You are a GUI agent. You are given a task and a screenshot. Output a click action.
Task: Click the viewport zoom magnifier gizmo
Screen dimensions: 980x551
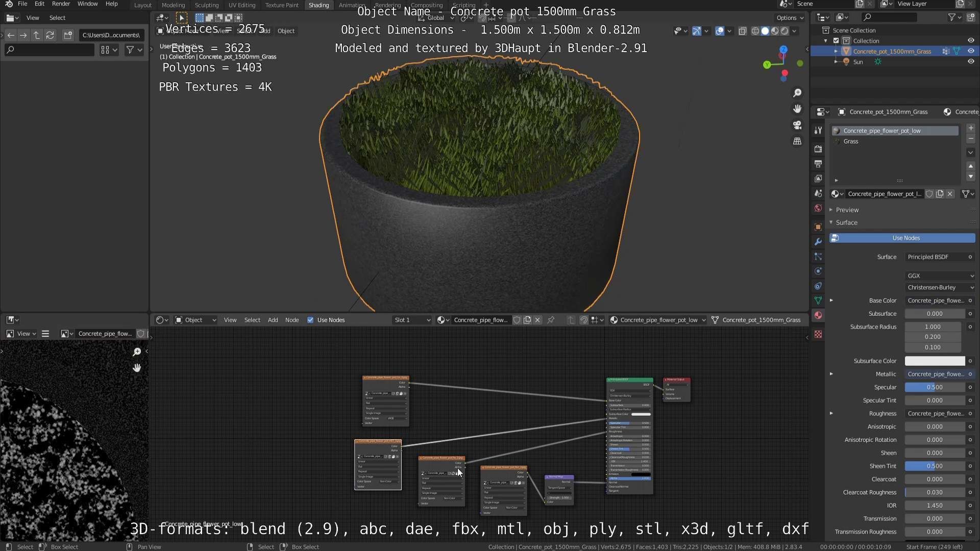coord(797,93)
